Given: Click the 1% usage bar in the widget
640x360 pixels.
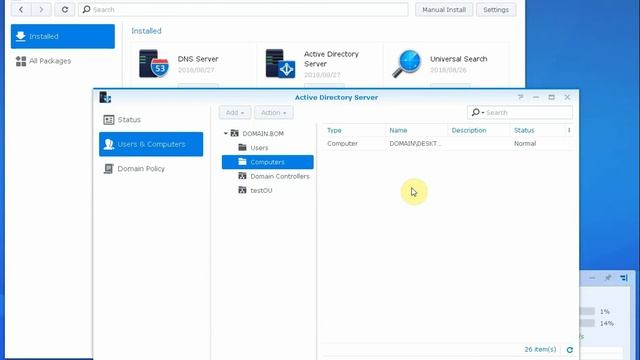Looking at the screenshot, I should pyautogui.click(x=587, y=311).
